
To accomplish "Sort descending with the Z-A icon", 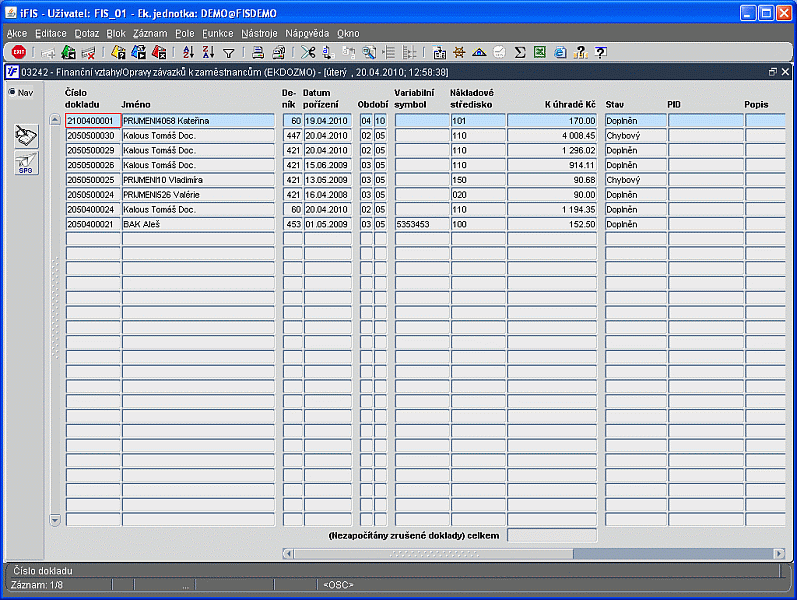I will coord(208,52).
